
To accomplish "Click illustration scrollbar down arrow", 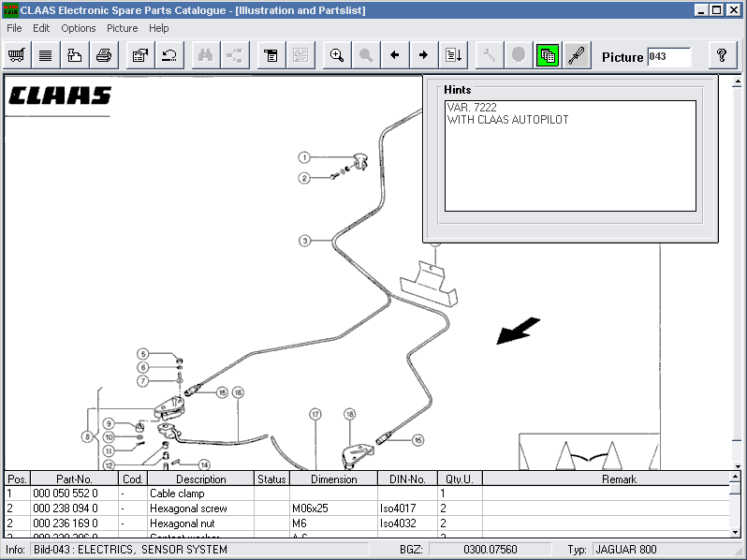I will coord(737,465).
